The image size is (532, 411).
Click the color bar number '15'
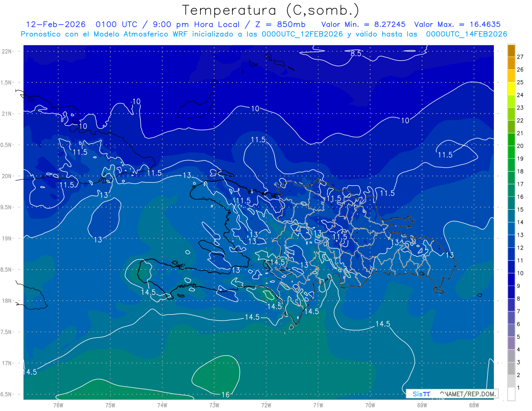click(x=520, y=210)
